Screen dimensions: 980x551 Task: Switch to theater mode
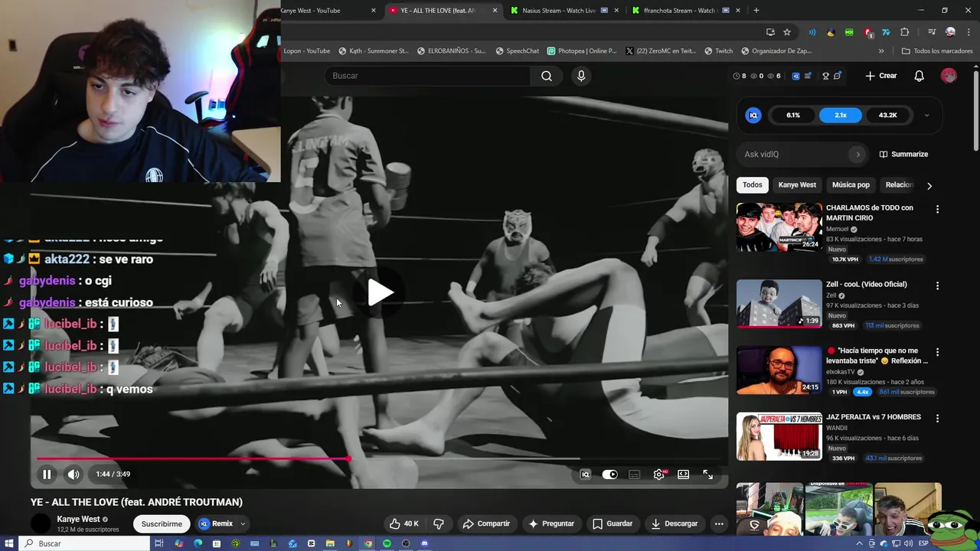683,474
